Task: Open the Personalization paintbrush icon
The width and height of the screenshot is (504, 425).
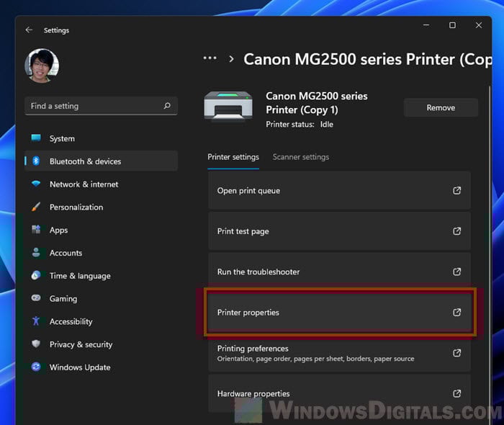Action: click(36, 207)
